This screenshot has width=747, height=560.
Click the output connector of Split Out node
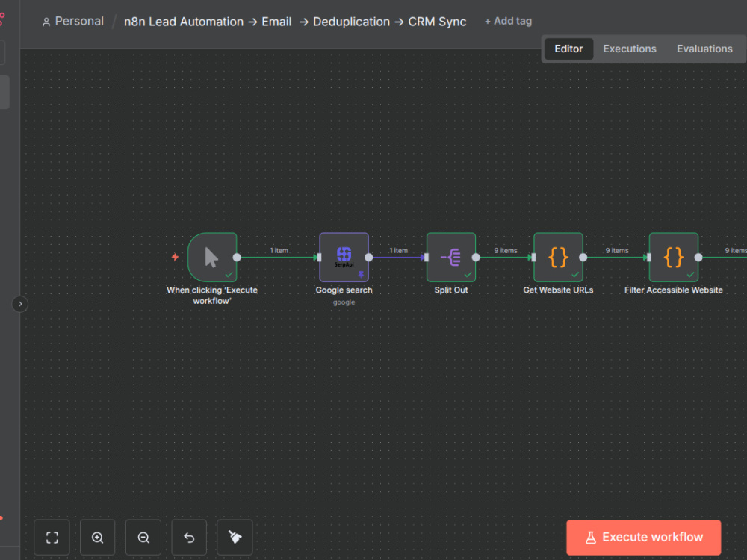coord(476,257)
